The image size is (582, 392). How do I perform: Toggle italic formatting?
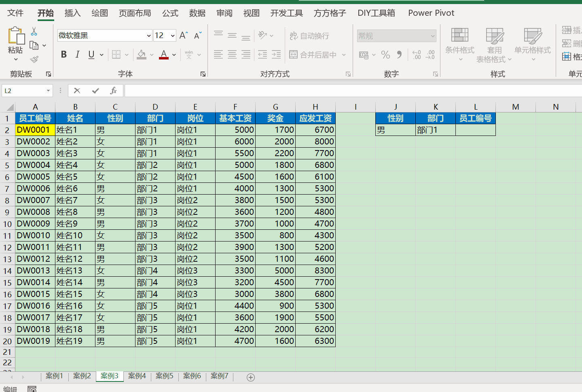[78, 55]
